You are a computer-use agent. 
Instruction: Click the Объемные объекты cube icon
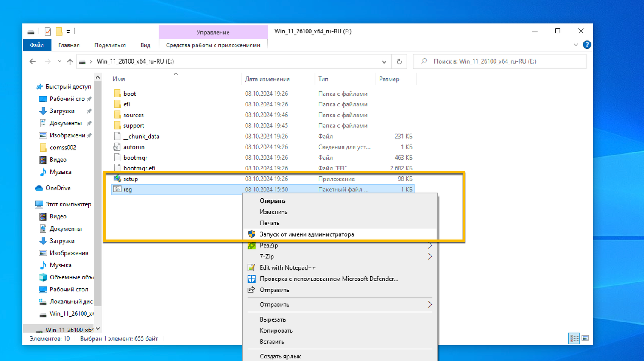(43, 277)
